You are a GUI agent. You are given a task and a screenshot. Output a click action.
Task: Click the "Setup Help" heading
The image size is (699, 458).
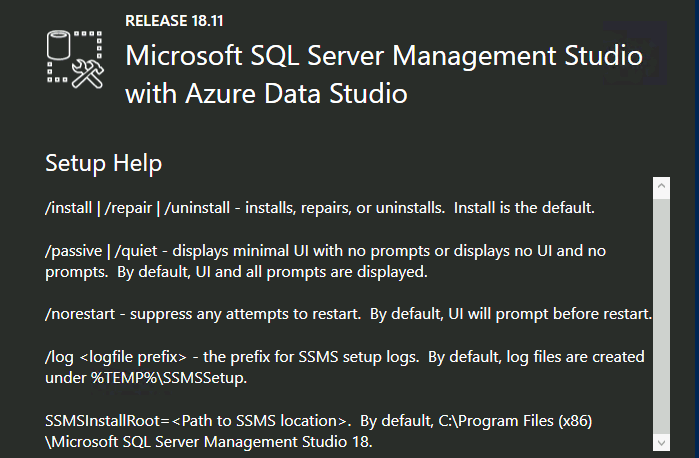pyautogui.click(x=103, y=163)
